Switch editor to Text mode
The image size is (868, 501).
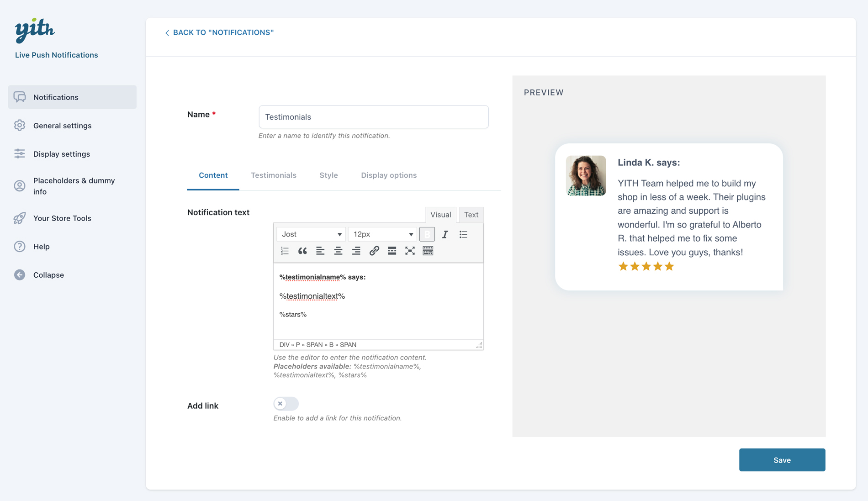click(x=471, y=215)
